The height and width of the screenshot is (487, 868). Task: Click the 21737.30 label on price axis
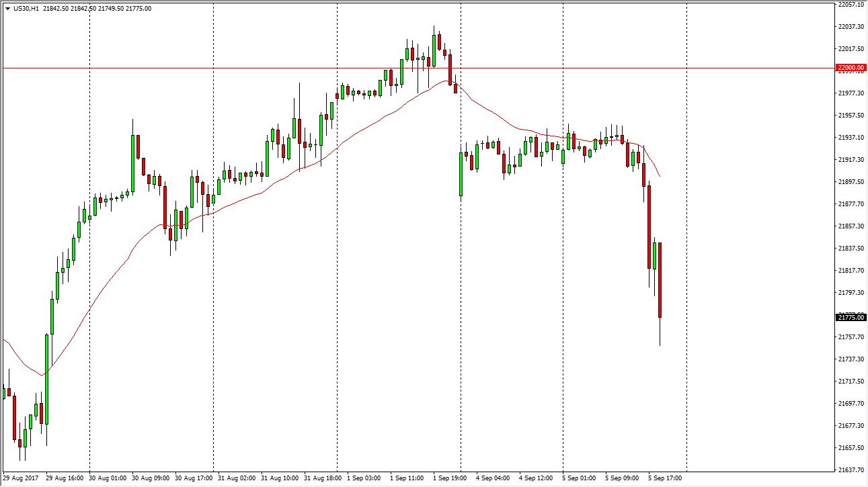click(851, 359)
